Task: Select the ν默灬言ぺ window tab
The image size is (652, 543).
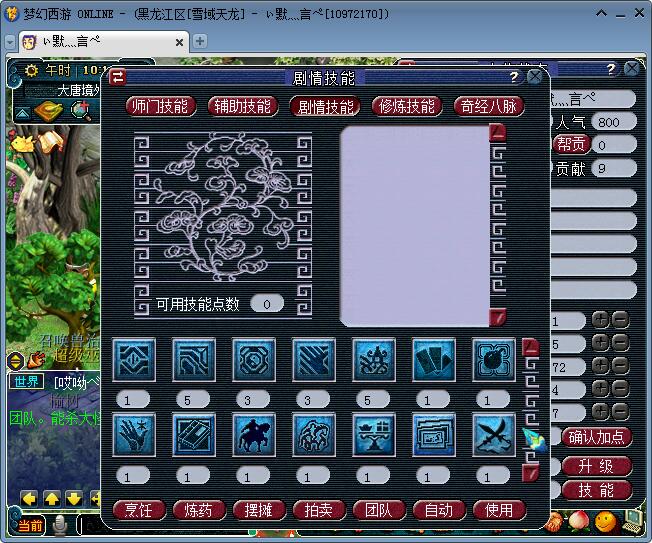Action: (103, 42)
